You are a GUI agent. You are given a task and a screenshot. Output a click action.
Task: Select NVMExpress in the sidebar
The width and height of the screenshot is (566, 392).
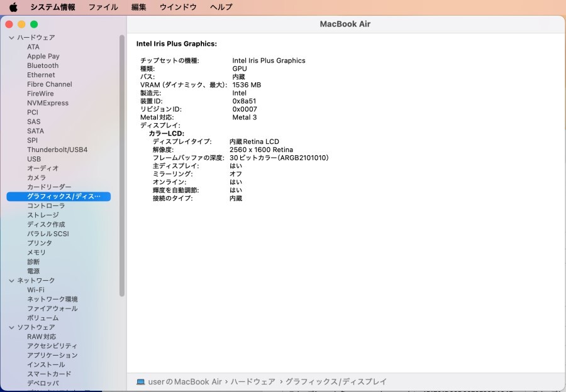click(x=48, y=103)
